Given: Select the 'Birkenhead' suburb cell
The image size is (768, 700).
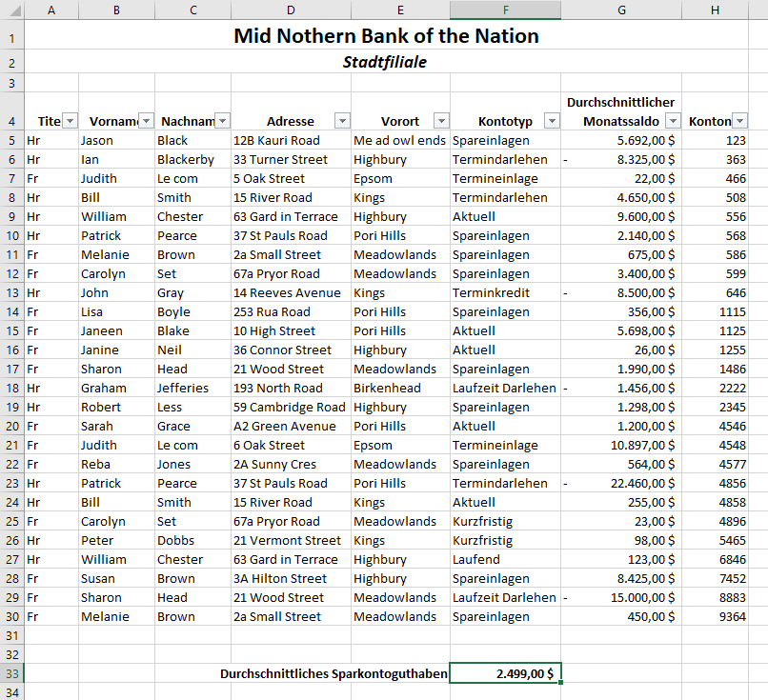Looking at the screenshot, I should click(400, 388).
